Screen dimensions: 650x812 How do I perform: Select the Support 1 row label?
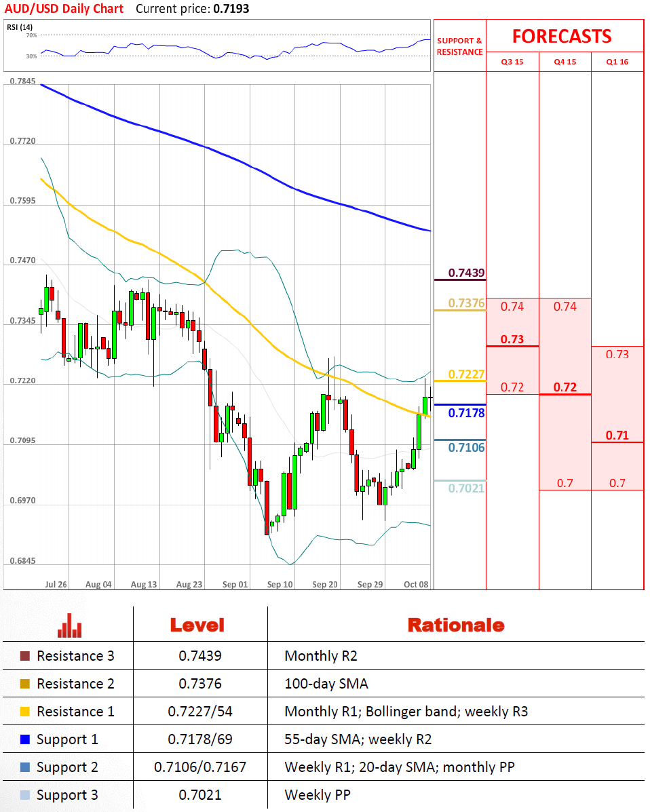coord(67,739)
